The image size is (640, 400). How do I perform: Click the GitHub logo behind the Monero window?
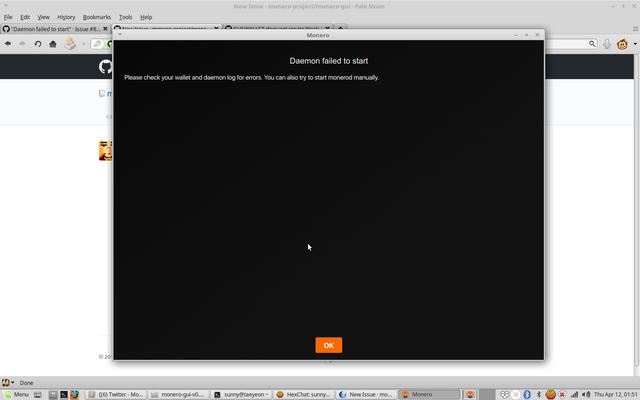105,67
